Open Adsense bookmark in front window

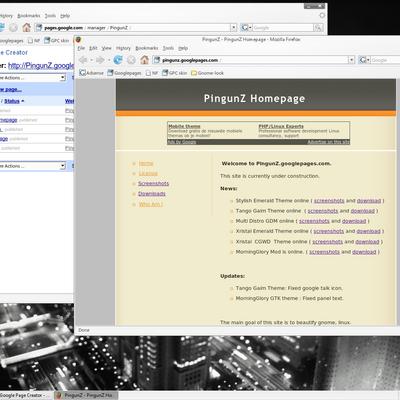coord(91,73)
